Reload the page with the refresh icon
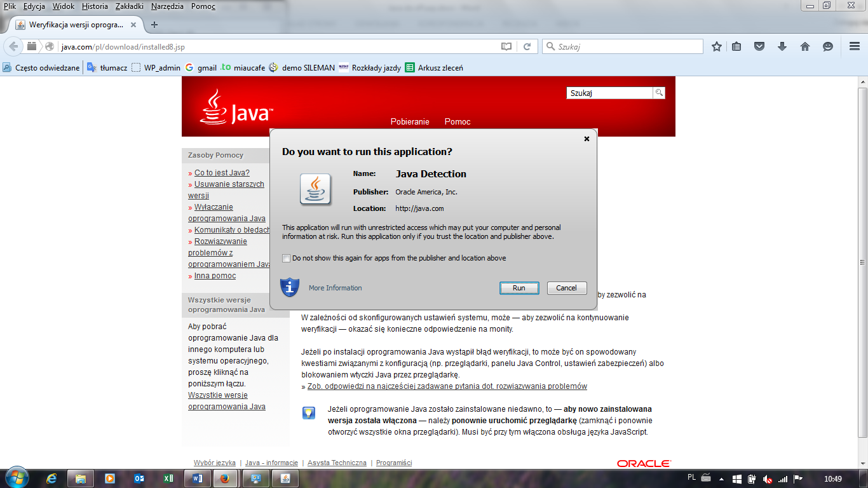Screen dimensions: 868x488 pos(527,46)
